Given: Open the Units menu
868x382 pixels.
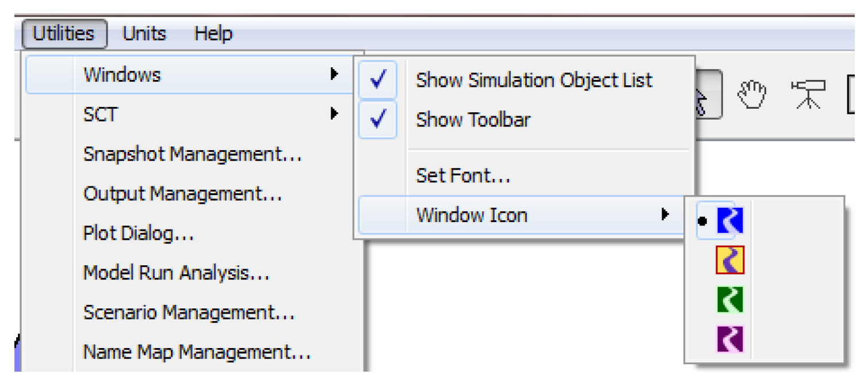Looking at the screenshot, I should click(144, 33).
